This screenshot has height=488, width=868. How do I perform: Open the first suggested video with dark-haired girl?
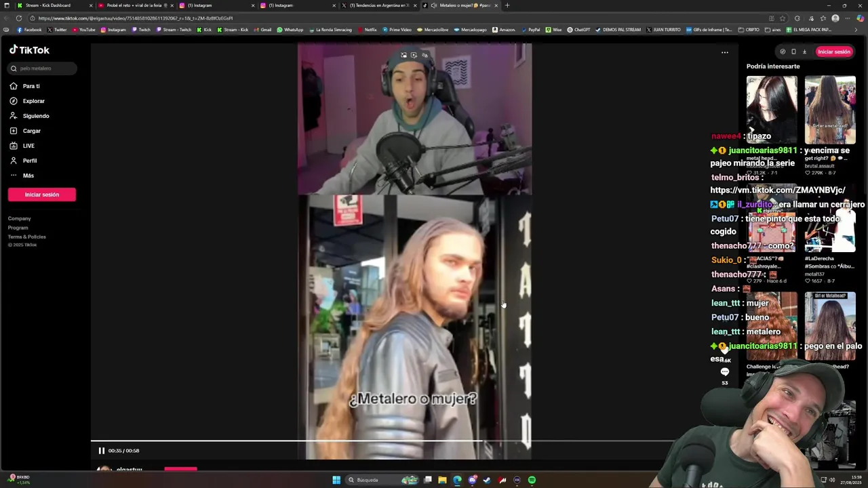(x=772, y=108)
